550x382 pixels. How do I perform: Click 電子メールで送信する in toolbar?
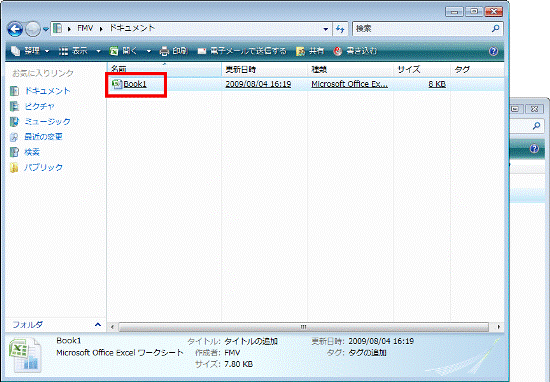(x=242, y=52)
